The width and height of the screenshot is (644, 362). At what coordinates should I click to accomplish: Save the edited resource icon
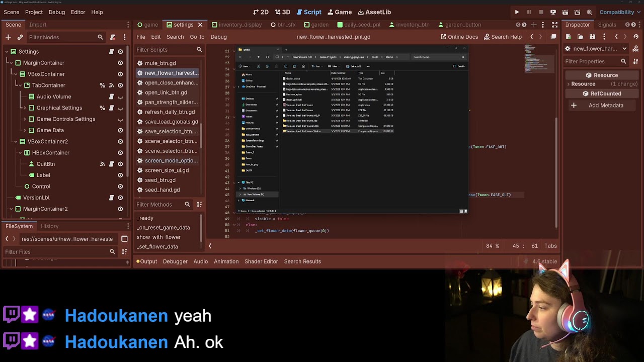click(592, 37)
